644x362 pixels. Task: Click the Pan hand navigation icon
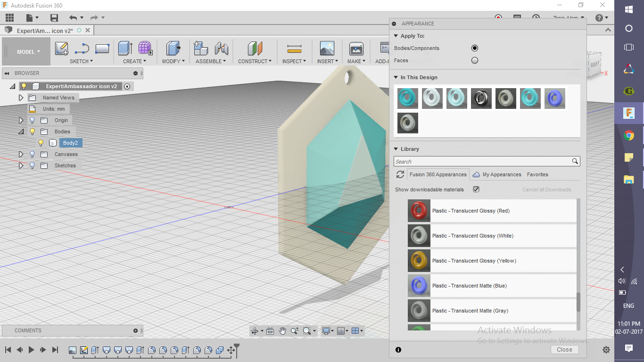(x=282, y=331)
